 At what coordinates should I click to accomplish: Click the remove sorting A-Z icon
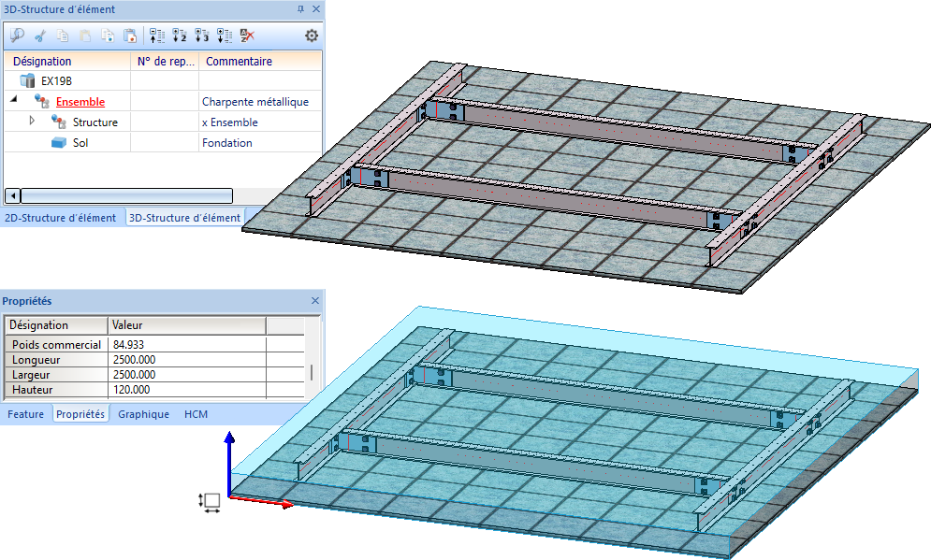pos(247,36)
